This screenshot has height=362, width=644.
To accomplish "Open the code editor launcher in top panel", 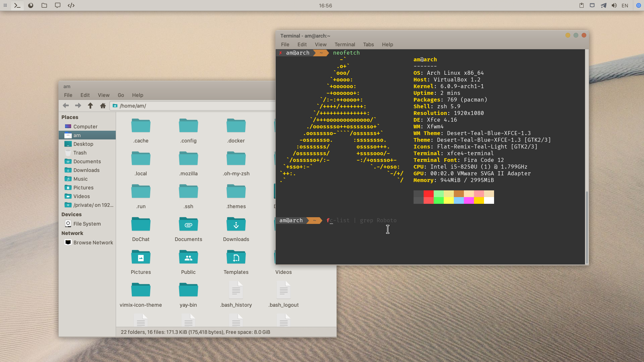I will tap(71, 5).
